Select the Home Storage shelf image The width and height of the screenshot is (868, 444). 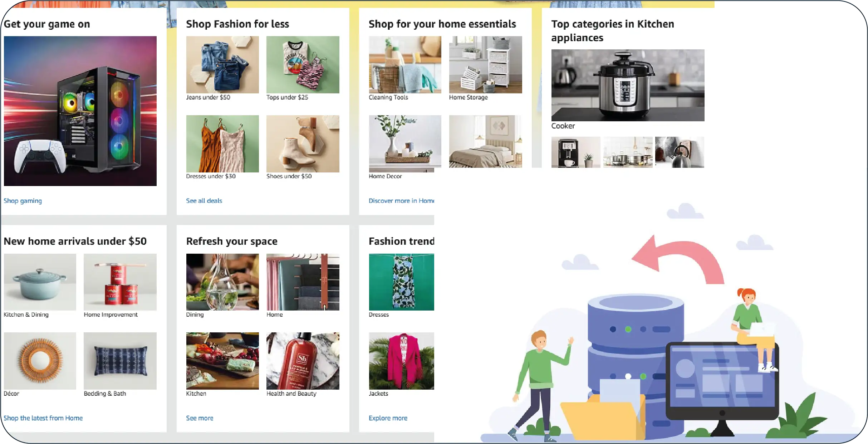point(486,65)
